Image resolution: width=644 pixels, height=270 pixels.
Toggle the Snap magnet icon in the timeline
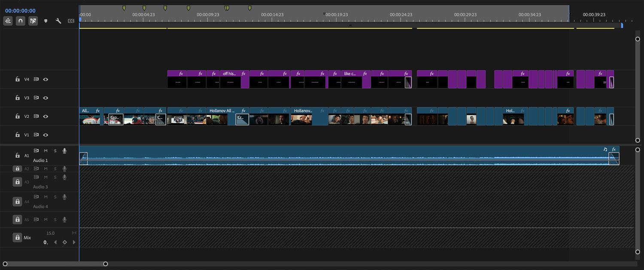point(20,21)
